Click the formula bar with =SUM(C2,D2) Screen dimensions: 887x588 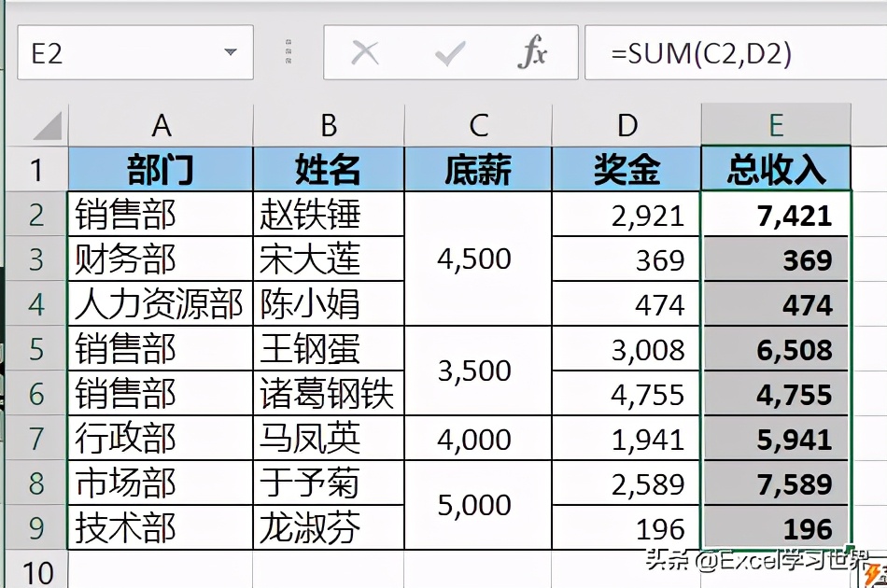736,52
